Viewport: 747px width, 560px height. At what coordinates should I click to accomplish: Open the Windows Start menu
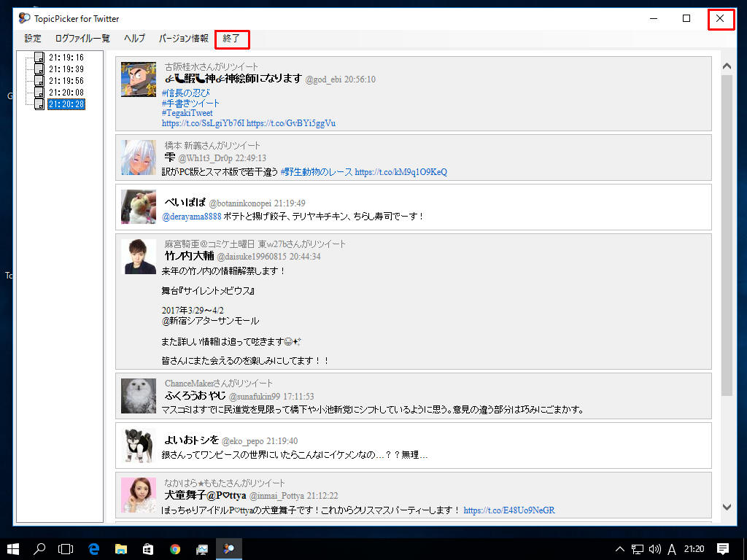(x=13, y=549)
